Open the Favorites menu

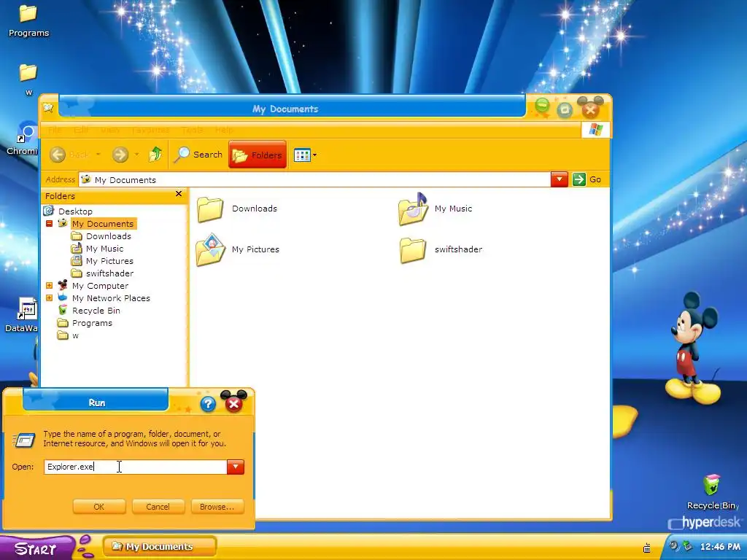point(150,130)
